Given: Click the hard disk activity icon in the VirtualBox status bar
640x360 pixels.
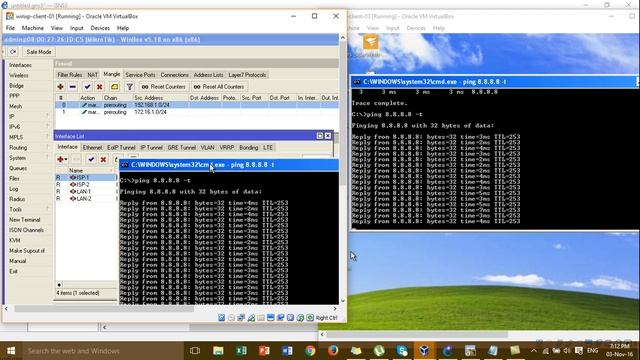Looking at the screenshot, I should 221,318.
